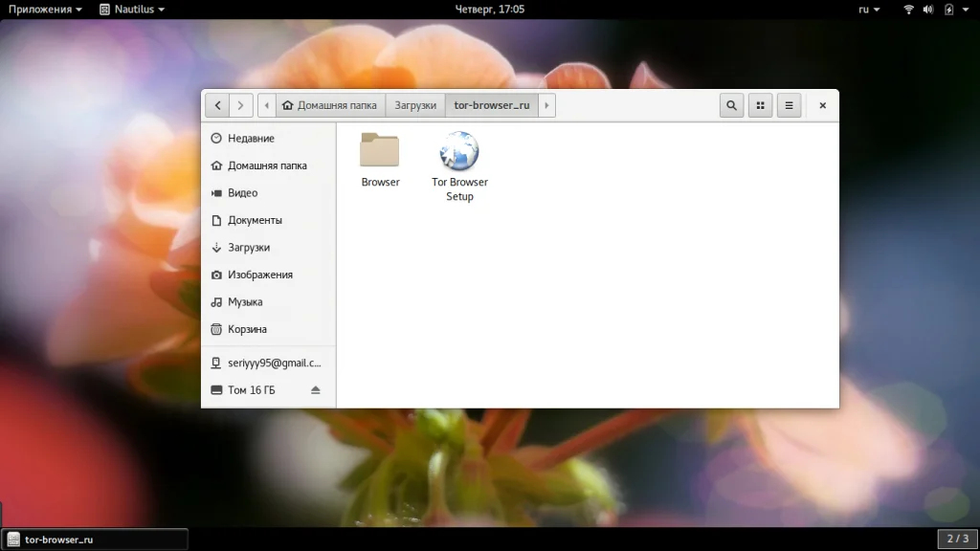Click the search magnifier button
980x551 pixels.
click(732, 105)
